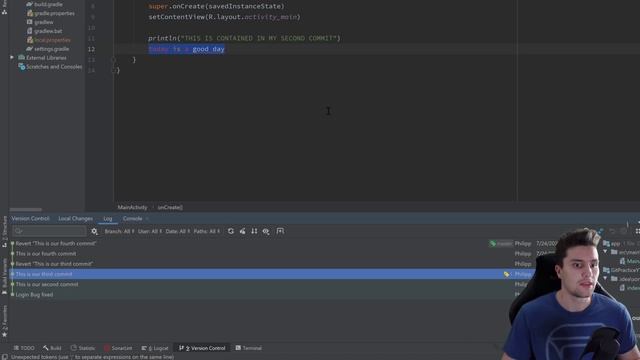Click the fold marker beside line 14
The height and width of the screenshot is (360, 640).
[113, 70]
